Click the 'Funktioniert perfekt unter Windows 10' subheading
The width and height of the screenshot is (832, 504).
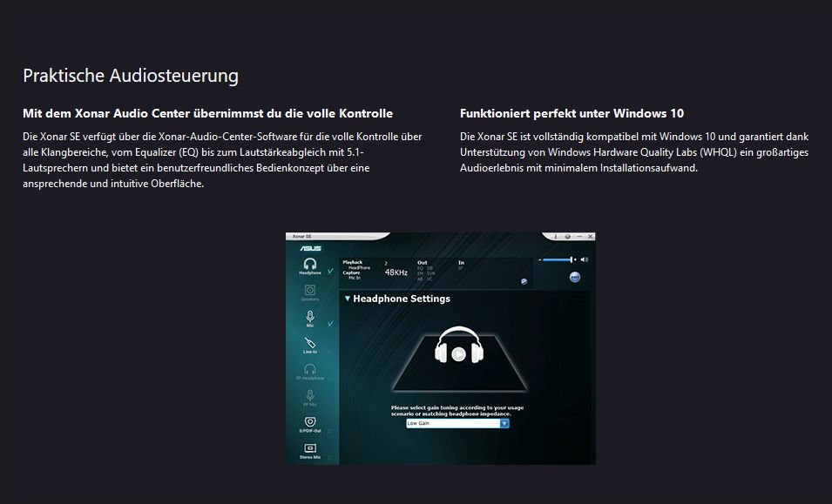(572, 113)
